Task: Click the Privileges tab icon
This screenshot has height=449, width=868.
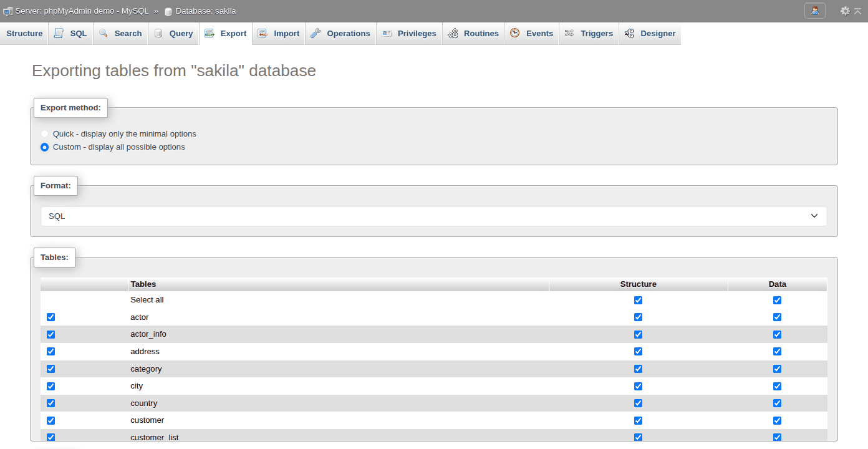Action: 387,33
